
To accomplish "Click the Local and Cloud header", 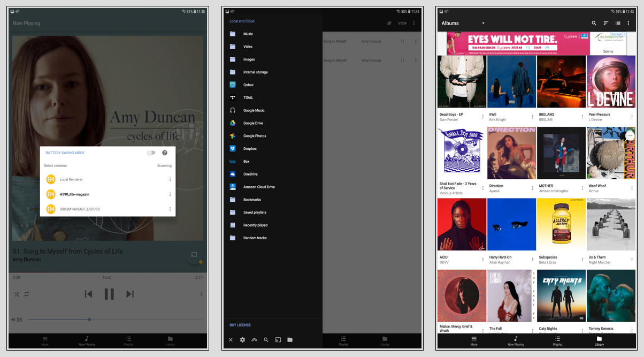I will pos(242,21).
